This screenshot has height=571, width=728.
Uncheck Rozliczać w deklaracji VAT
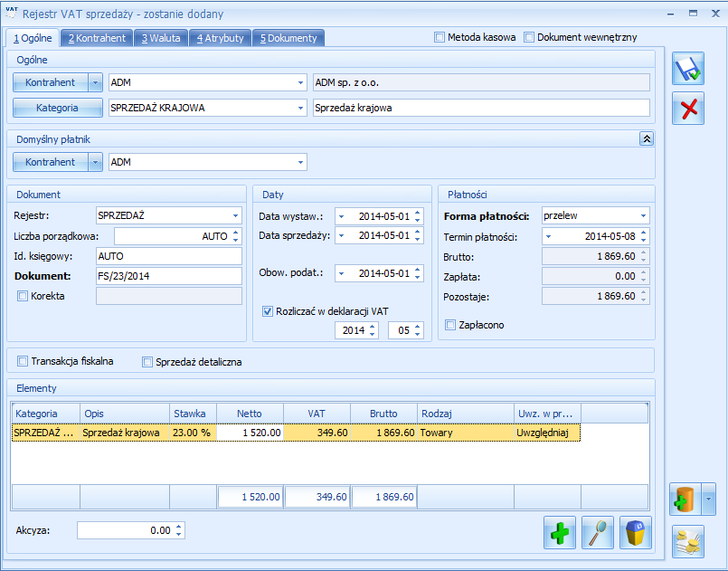(x=268, y=311)
